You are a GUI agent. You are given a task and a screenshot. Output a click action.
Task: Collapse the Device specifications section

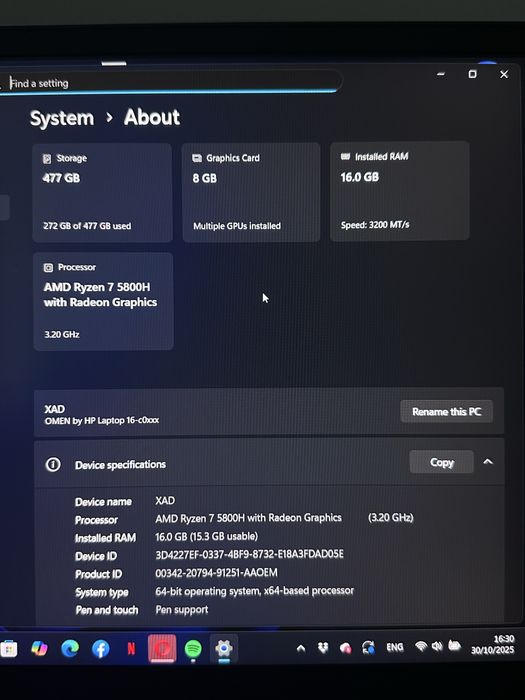tap(488, 462)
